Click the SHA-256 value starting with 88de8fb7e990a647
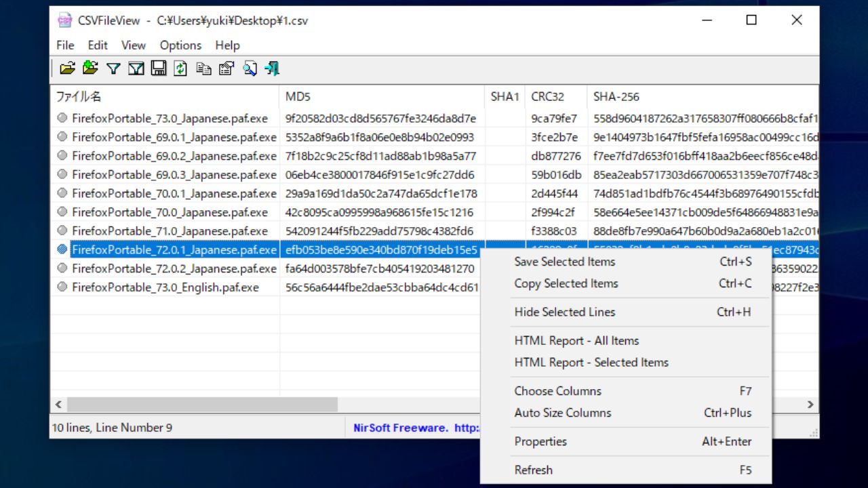The height and width of the screenshot is (488, 868). (x=705, y=231)
